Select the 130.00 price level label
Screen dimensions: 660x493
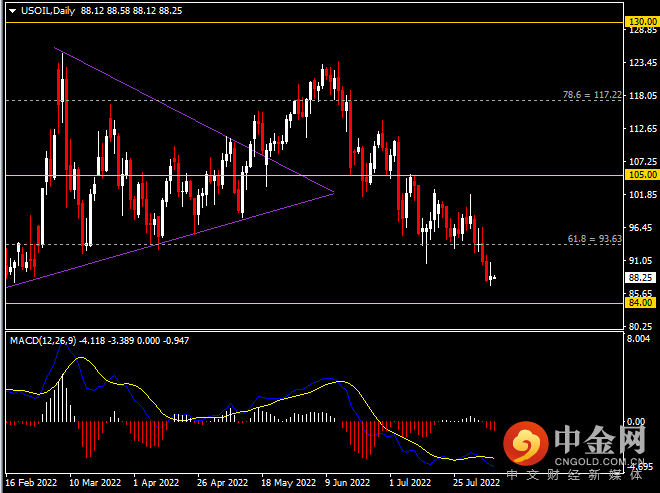tap(641, 21)
